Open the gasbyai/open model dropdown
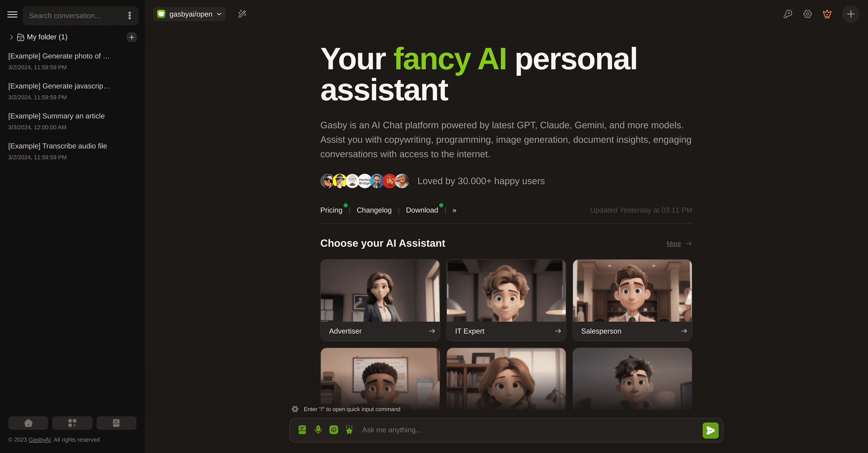This screenshot has width=868, height=453. tap(189, 14)
